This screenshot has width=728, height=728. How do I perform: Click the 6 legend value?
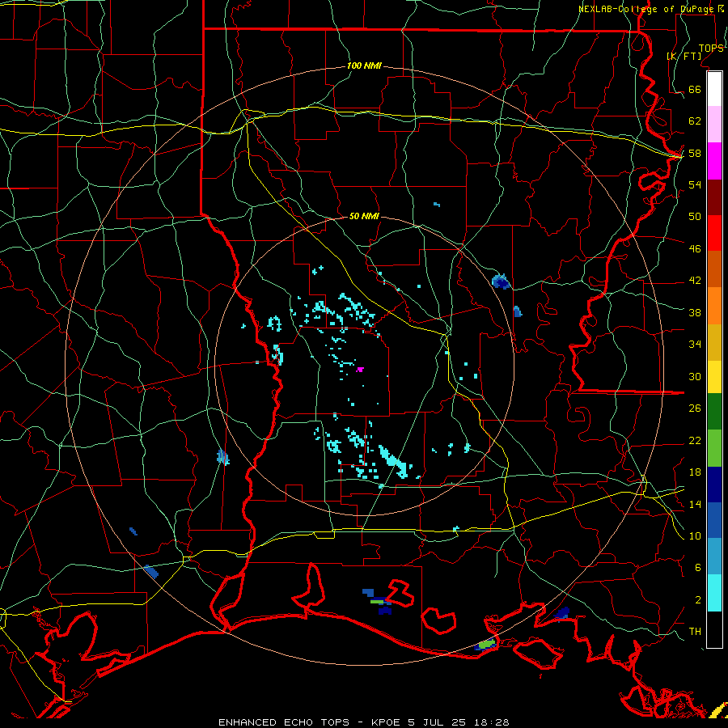[x=697, y=567]
